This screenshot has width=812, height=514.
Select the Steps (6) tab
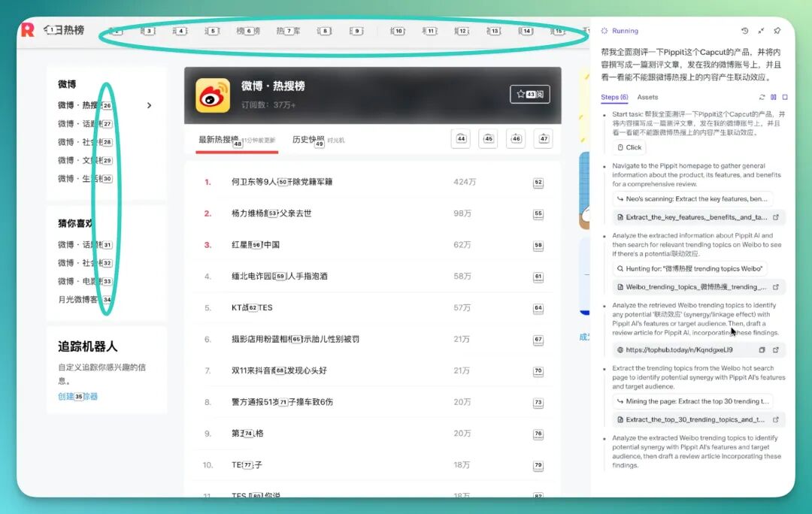coord(614,97)
